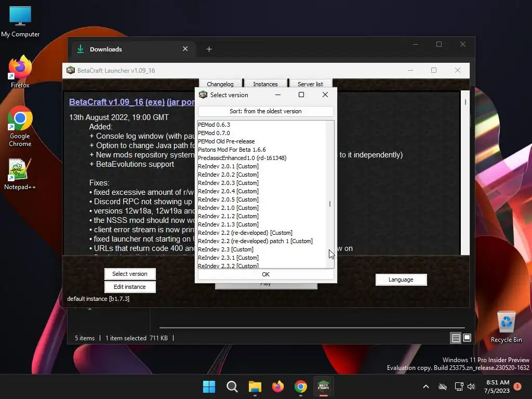This screenshot has height=399, width=532.
Task: Launch Firefox from desktop shortcut
Action: pos(20,72)
